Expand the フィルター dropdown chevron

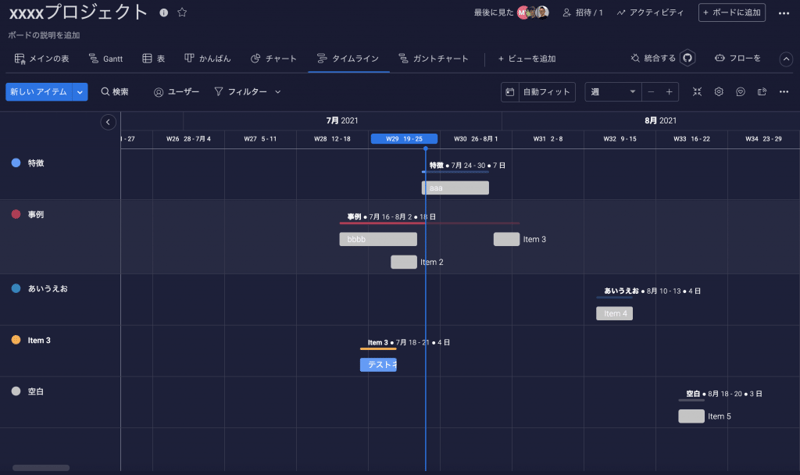point(278,92)
